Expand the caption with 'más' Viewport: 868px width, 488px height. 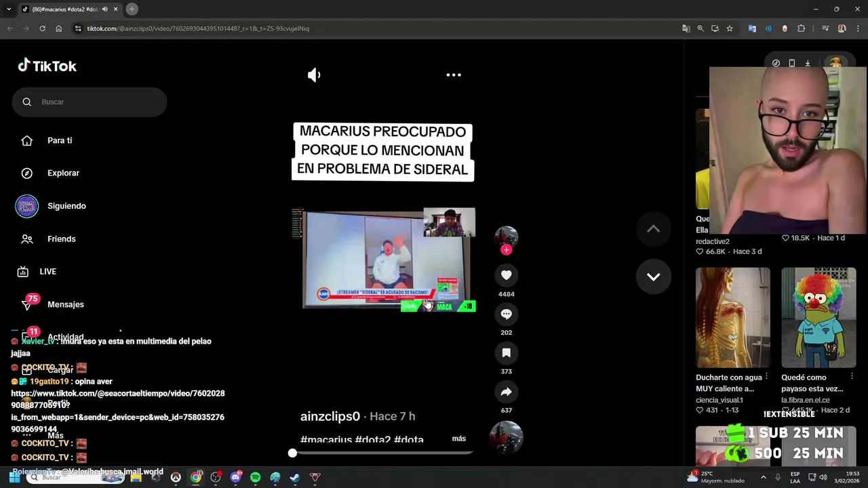click(x=459, y=439)
